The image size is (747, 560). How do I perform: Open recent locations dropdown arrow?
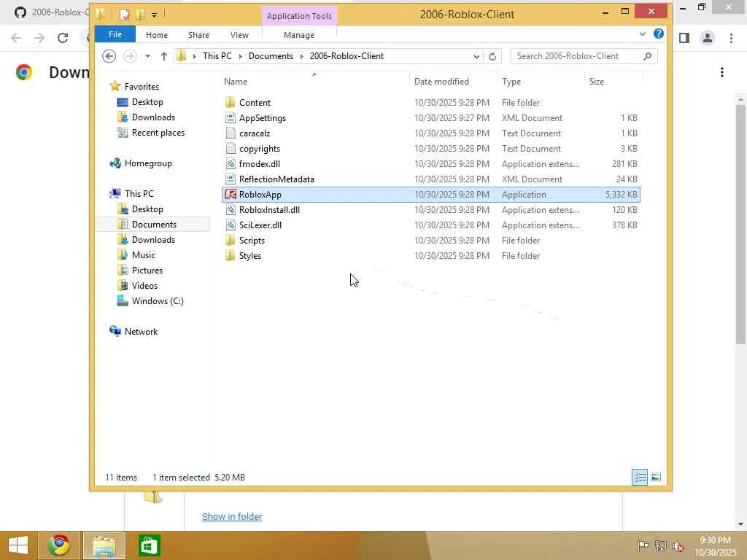(x=147, y=56)
